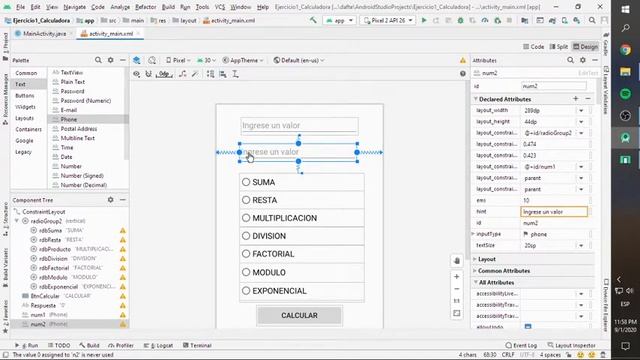Zoom in the design surface with the plus
Image resolution: width=640 pixels, height=360 pixels.
coord(457,277)
